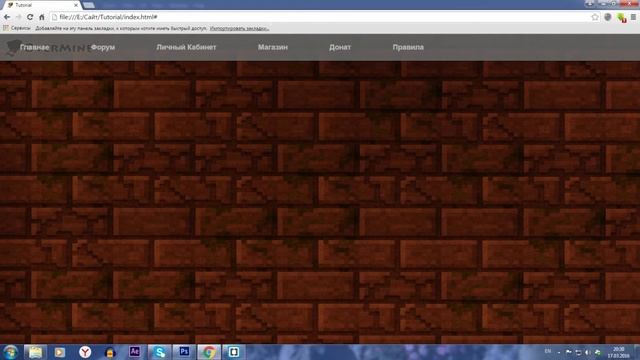Open the Chrome menu icon
The width and height of the screenshot is (640, 360).
633,17
